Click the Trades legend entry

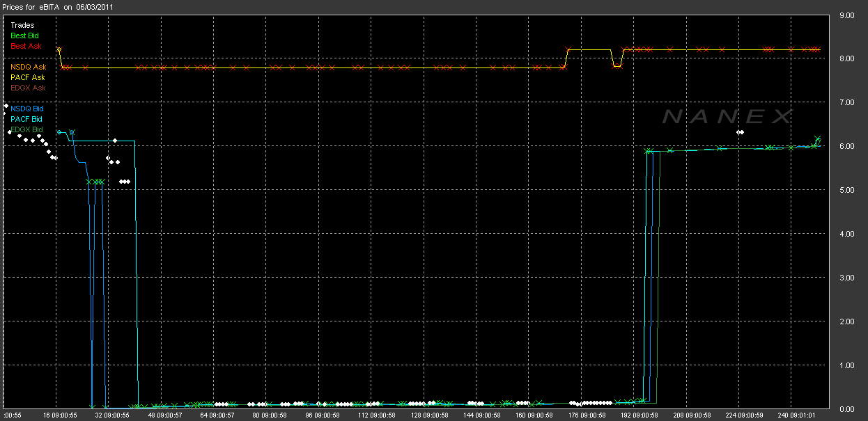[x=22, y=26]
